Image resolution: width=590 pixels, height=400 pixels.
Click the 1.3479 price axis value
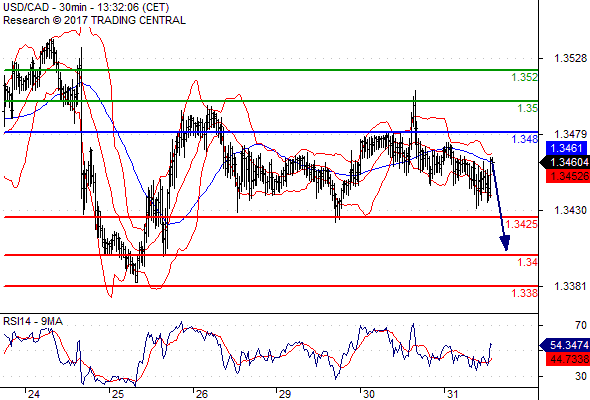click(x=570, y=134)
